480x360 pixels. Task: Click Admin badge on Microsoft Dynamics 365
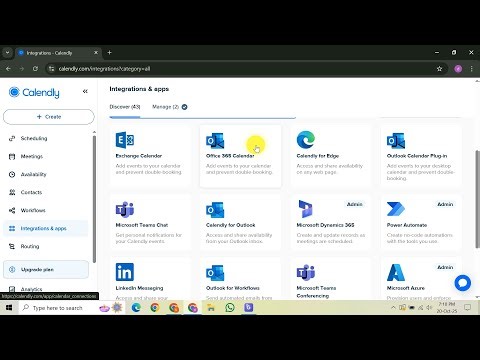coord(354,204)
